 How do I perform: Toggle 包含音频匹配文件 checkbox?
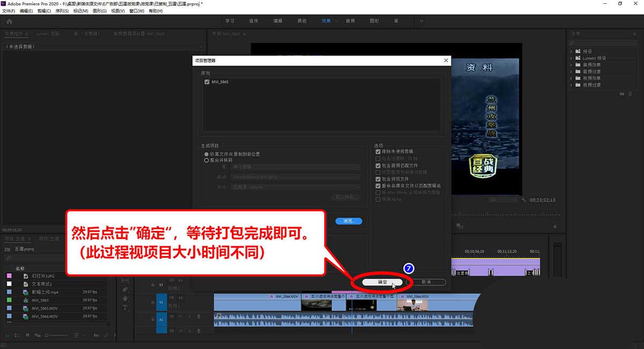click(x=378, y=166)
